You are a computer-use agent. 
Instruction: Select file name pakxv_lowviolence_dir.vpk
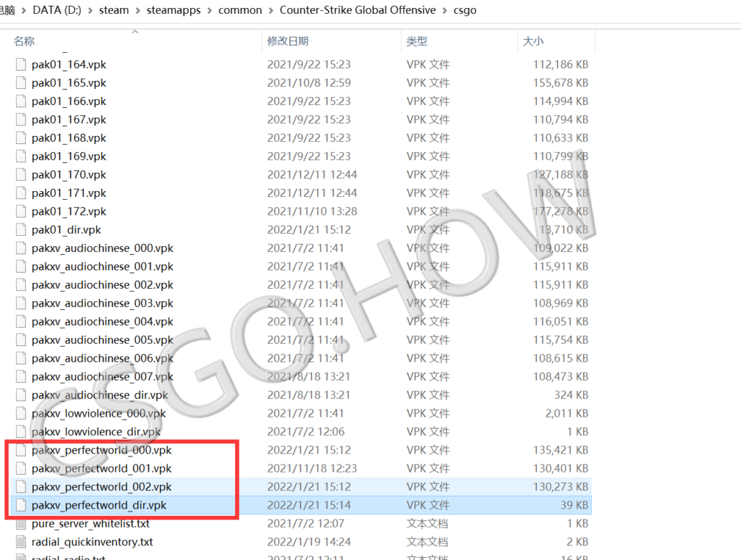[96, 432]
